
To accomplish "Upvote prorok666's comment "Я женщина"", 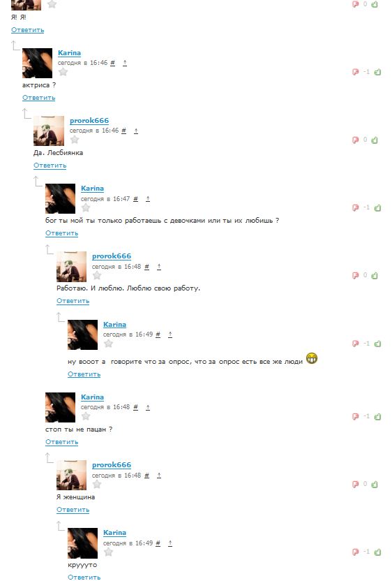I will point(375,485).
